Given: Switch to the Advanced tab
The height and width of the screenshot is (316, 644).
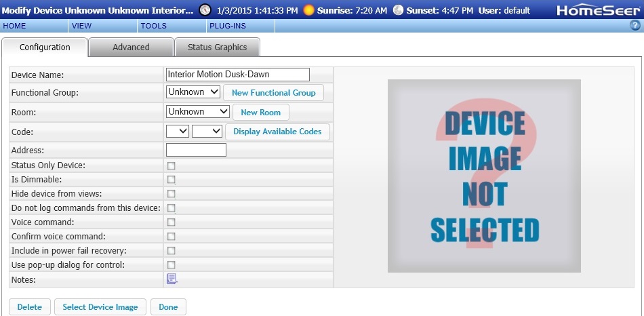Looking at the screenshot, I should [131, 47].
